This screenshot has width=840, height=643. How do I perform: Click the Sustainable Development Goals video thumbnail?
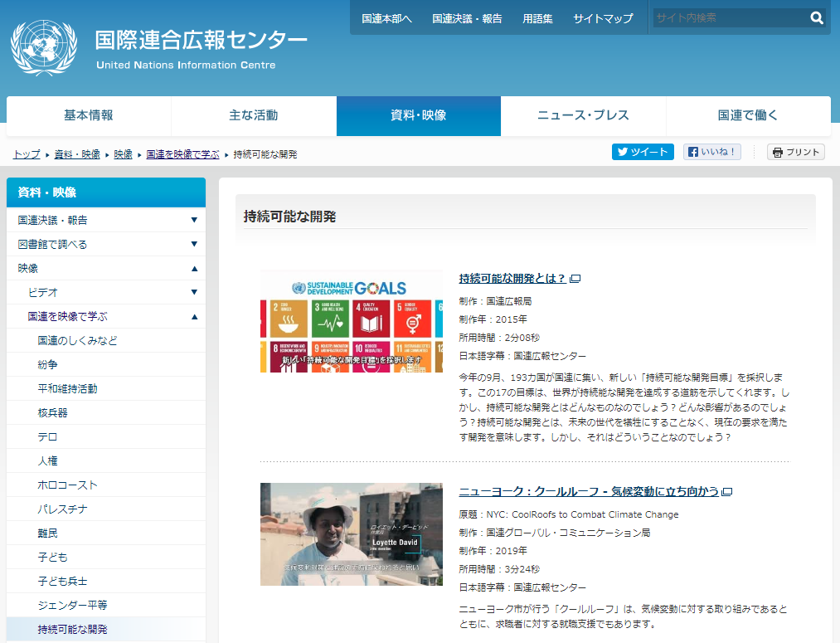click(352, 321)
